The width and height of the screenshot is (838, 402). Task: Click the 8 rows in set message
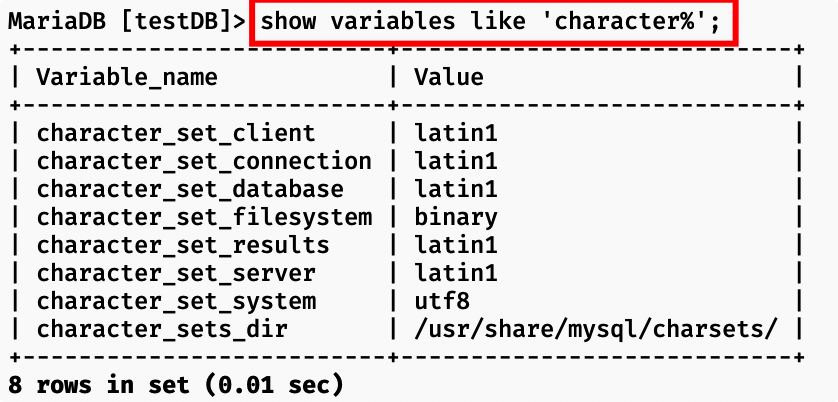point(175,384)
